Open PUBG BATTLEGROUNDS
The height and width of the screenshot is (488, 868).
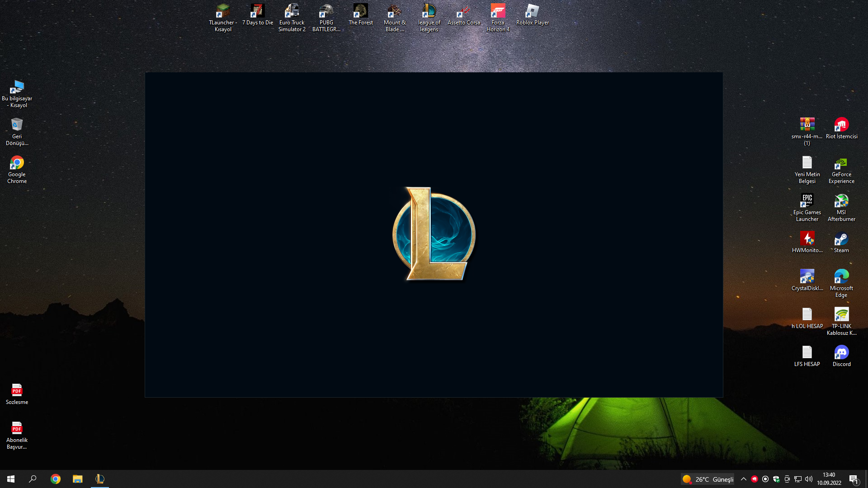coord(326,11)
